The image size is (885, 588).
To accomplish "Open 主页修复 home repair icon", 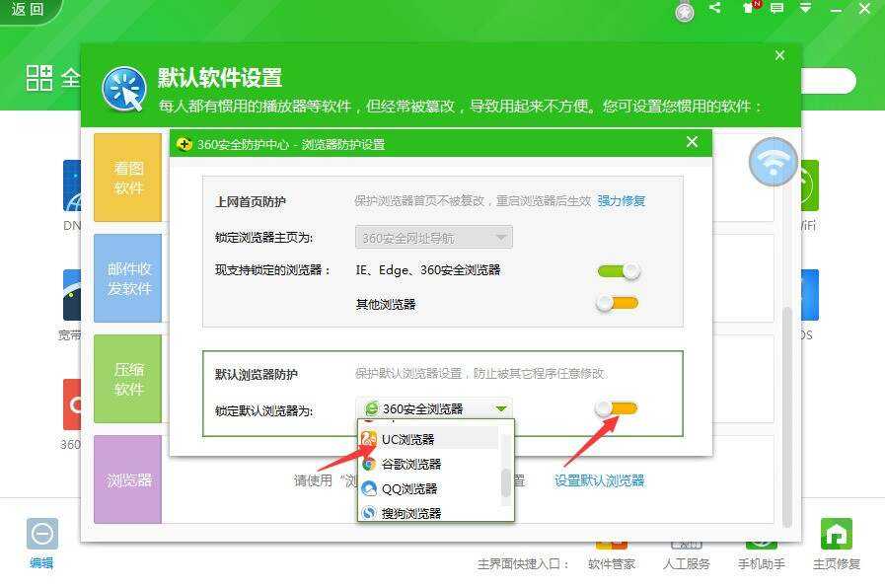I will [x=836, y=534].
